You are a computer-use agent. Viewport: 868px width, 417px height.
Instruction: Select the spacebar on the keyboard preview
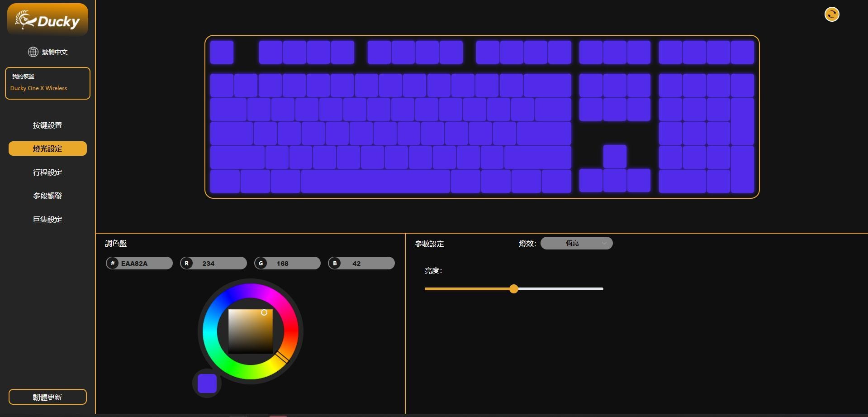[375, 181]
